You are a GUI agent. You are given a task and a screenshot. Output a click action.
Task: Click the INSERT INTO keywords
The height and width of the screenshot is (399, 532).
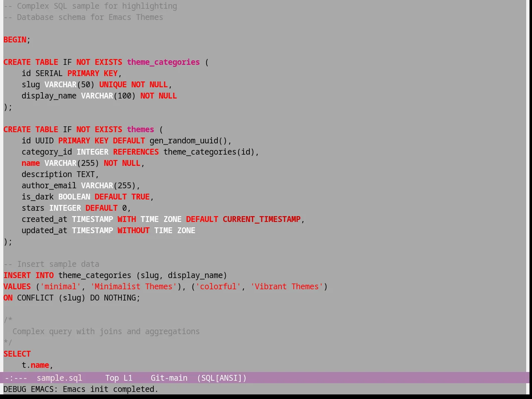coord(29,276)
